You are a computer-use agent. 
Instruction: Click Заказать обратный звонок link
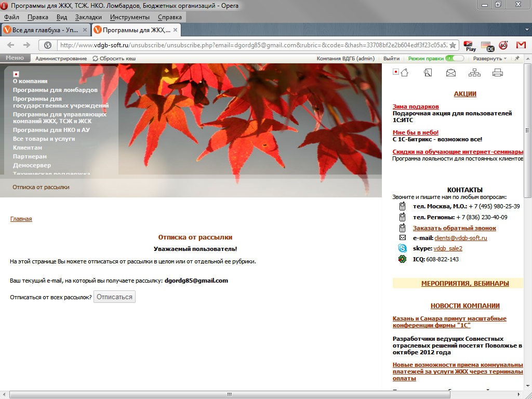click(x=454, y=228)
